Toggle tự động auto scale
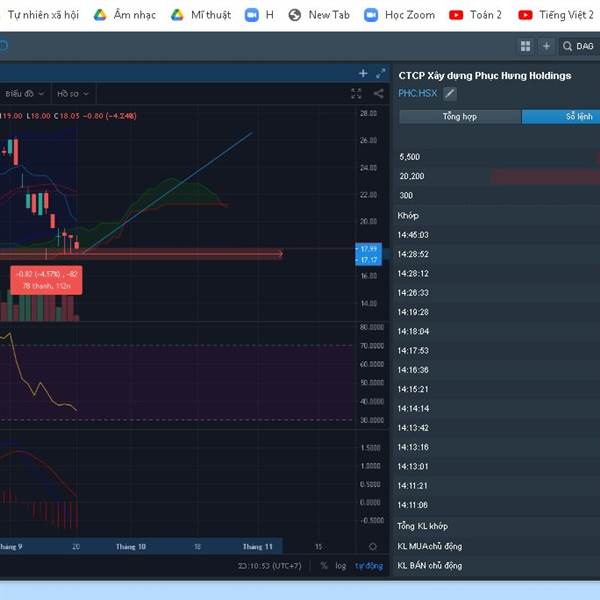Screen dimensions: 600x600 point(369,566)
